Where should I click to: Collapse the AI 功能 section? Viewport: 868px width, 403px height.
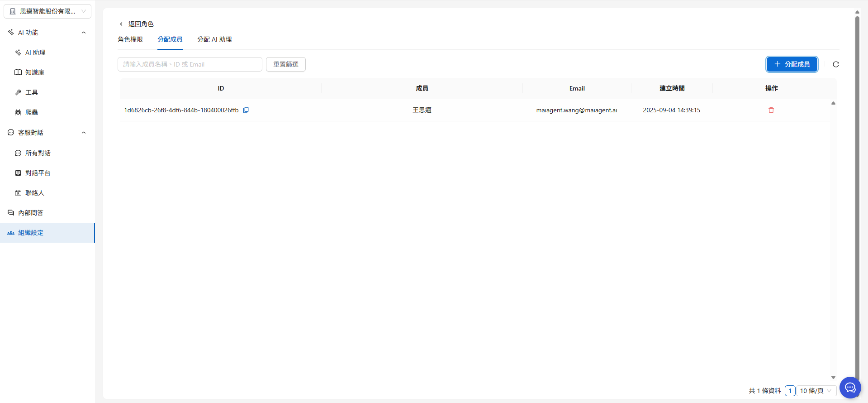coord(83,33)
